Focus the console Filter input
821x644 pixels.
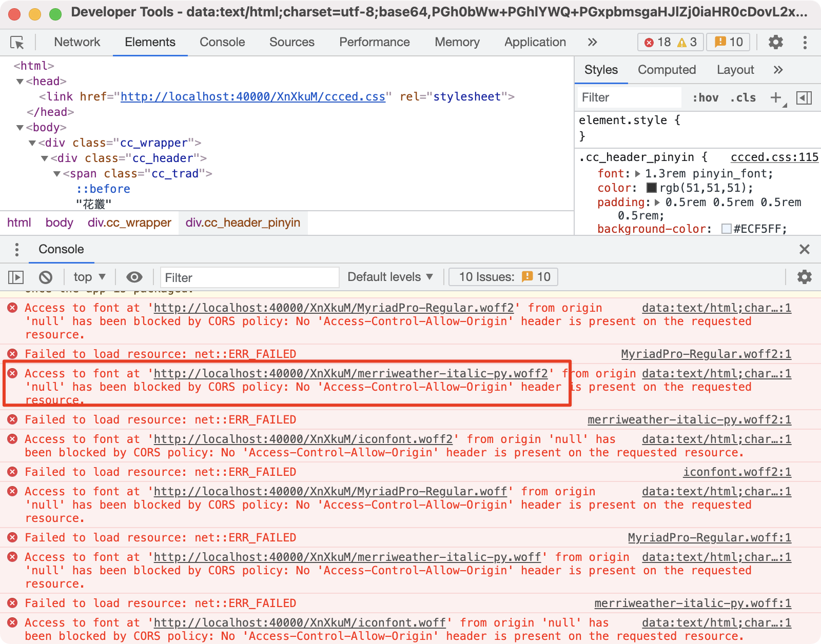click(249, 277)
